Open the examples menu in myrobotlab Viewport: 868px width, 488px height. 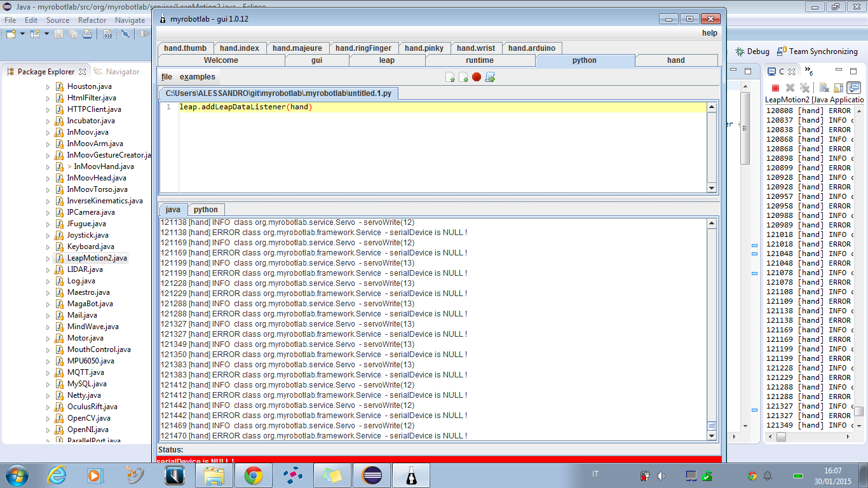coord(198,77)
